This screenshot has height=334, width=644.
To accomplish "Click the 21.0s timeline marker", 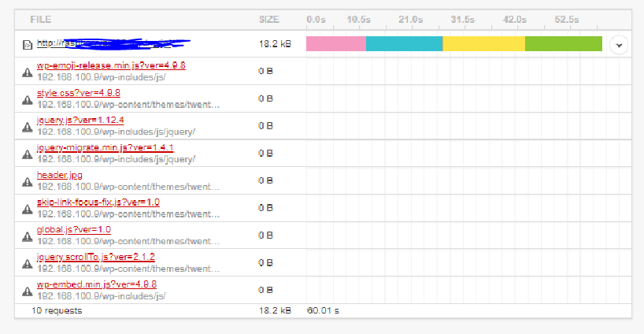I will click(411, 19).
